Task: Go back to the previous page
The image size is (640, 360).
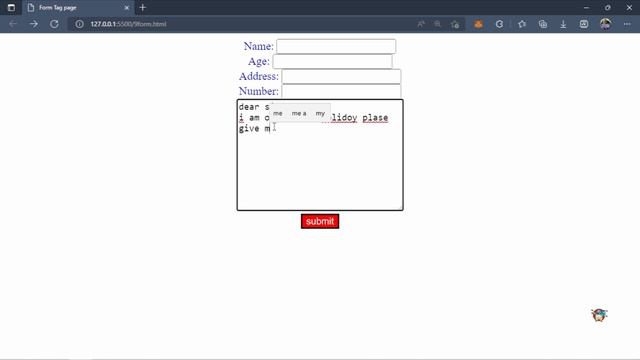Action: (13, 24)
